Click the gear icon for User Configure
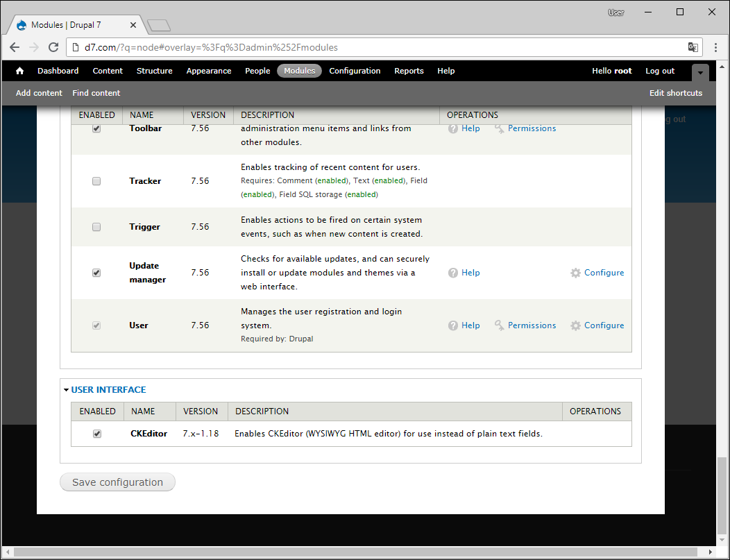This screenshot has width=730, height=560. (x=575, y=325)
